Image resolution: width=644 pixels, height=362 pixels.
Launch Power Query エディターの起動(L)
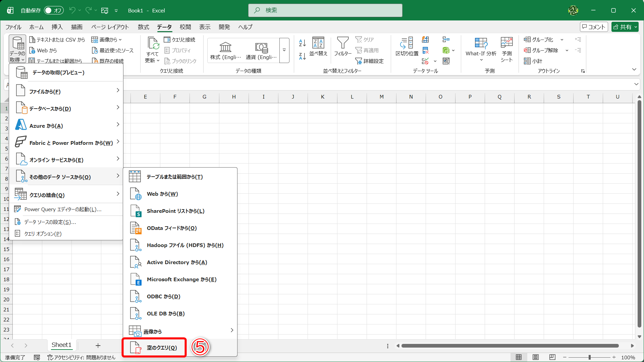[x=66, y=209]
